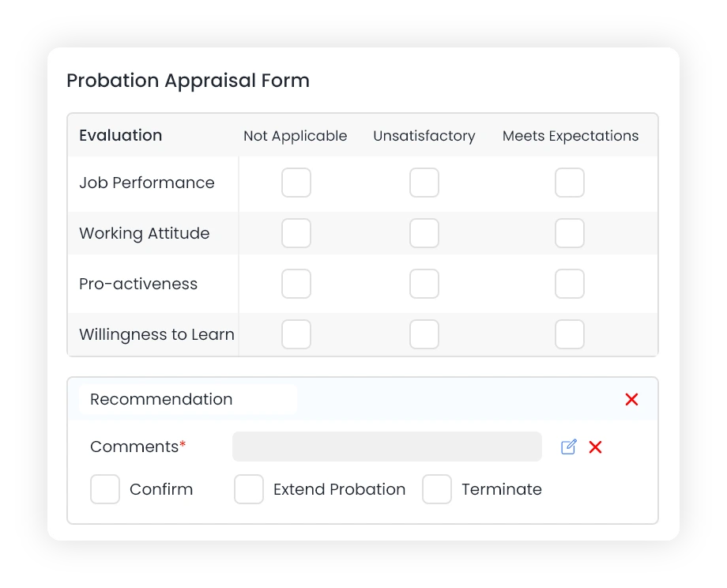Remove the Recommendation section with red X

coord(631,399)
